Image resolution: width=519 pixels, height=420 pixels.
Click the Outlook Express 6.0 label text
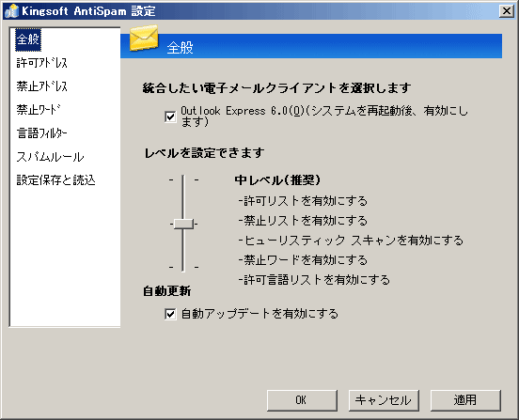click(324, 117)
